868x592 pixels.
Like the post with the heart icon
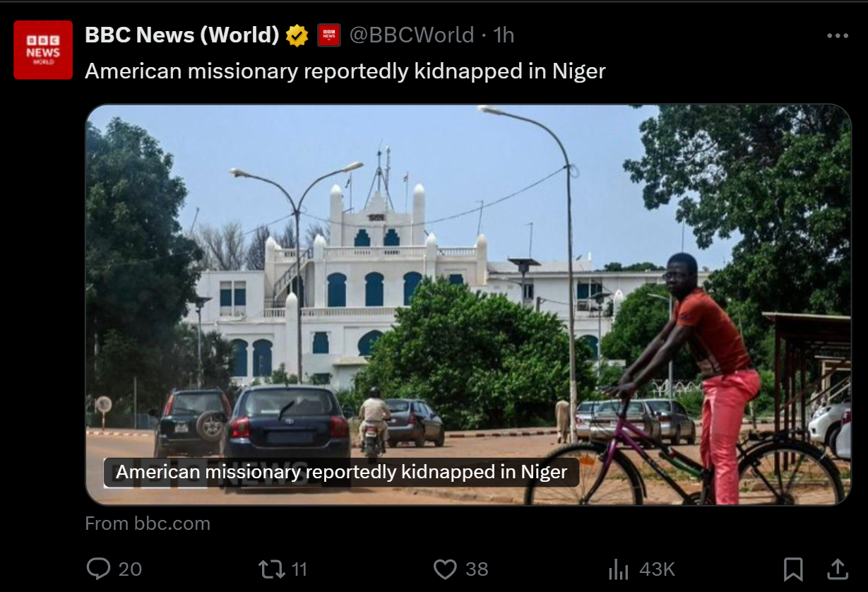click(x=445, y=569)
